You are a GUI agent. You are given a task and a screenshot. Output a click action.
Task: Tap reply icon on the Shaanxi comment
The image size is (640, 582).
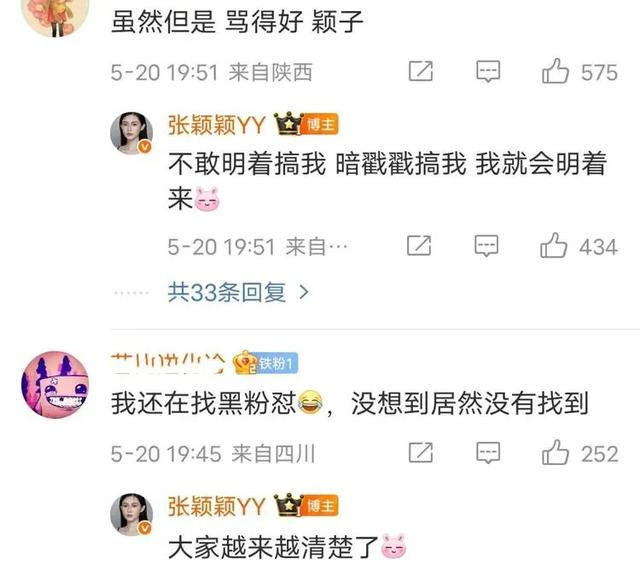point(488,72)
